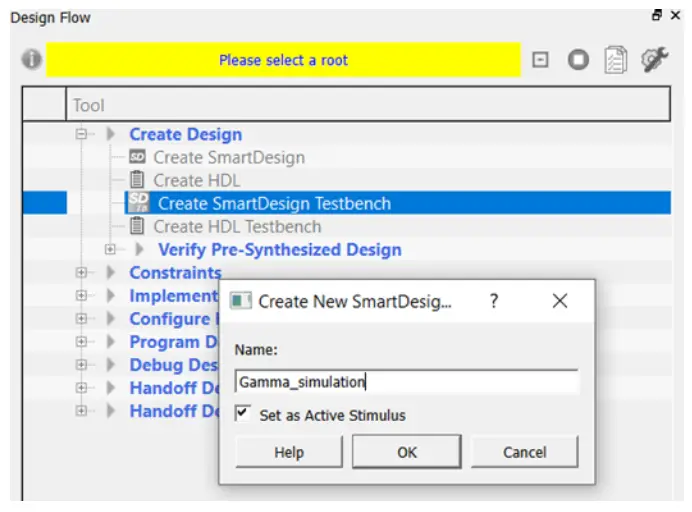This screenshot has height=512, width=692.
Task: Click the Create HDL Testbench clipboard icon
Action: 138,226
